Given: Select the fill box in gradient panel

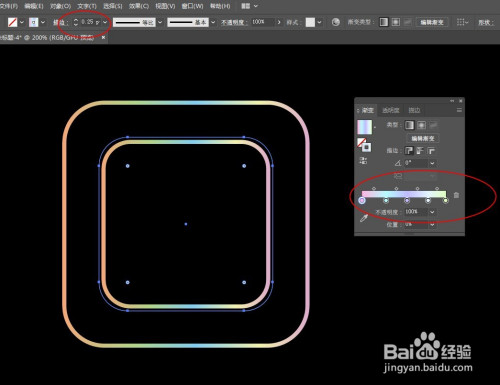Looking at the screenshot, I should click(361, 143).
